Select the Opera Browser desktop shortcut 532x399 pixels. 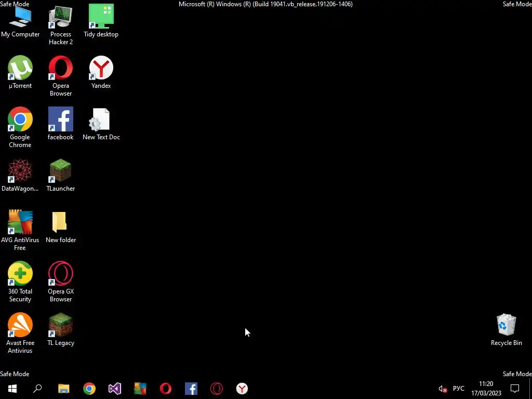coord(61,76)
